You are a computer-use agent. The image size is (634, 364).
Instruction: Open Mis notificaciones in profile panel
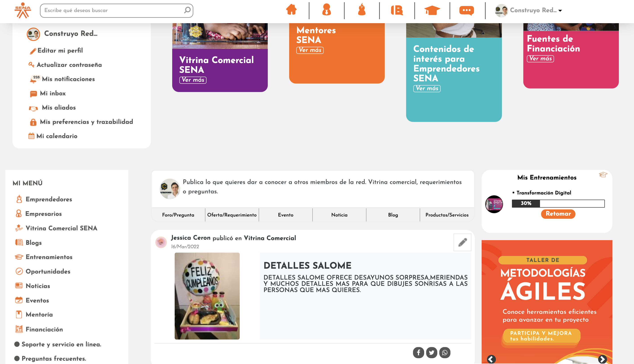68,79
